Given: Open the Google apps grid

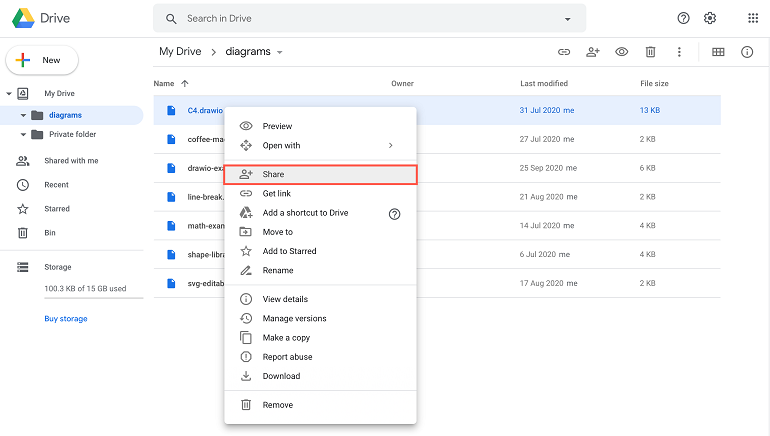Looking at the screenshot, I should click(753, 18).
